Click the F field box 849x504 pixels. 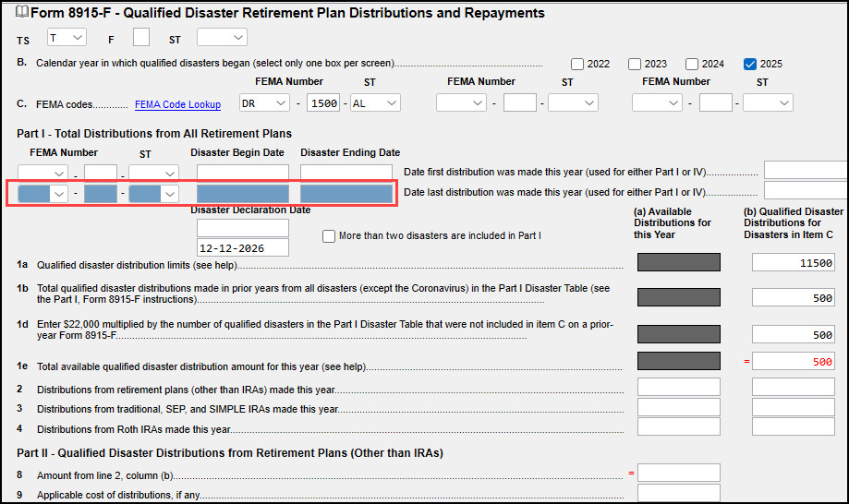[141, 38]
